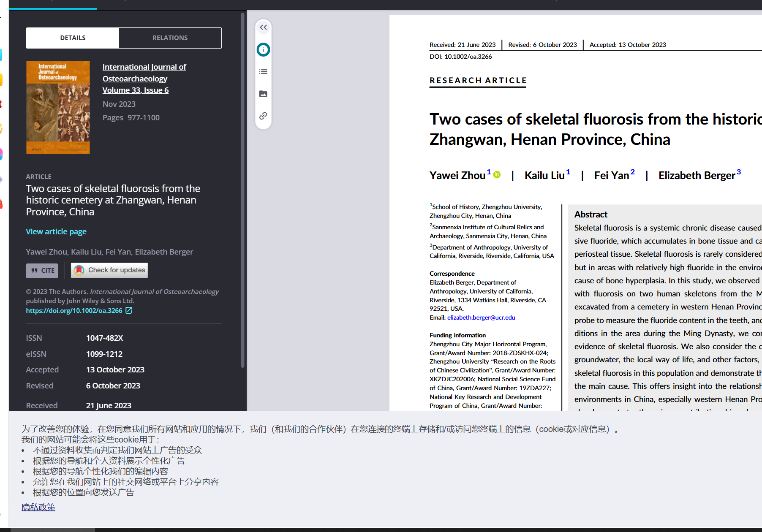Click Yawei Zhou's ORCID icon
Screen dimensions: 762x532
pos(497,175)
